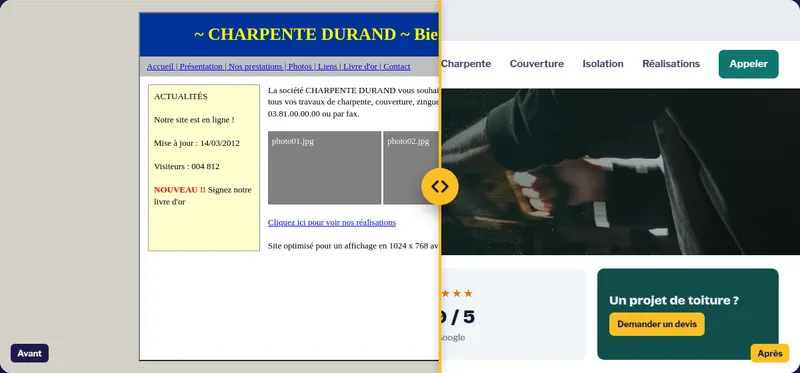This screenshot has height=373, width=800.
Task: Click 'Cliquez ici pour voir nos réalisations'
Action: [x=332, y=222]
